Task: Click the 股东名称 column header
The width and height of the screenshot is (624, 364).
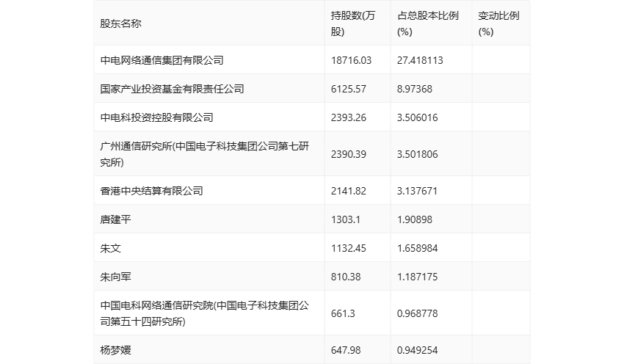Action: pyautogui.click(x=120, y=23)
